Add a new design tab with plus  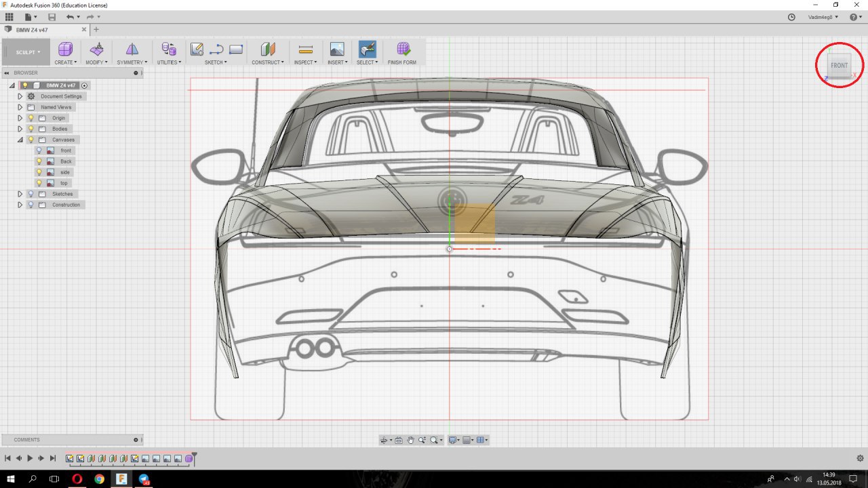point(96,29)
